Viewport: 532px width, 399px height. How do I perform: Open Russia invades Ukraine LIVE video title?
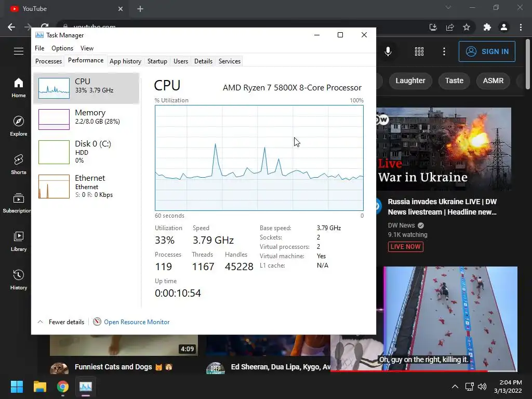coord(442,207)
